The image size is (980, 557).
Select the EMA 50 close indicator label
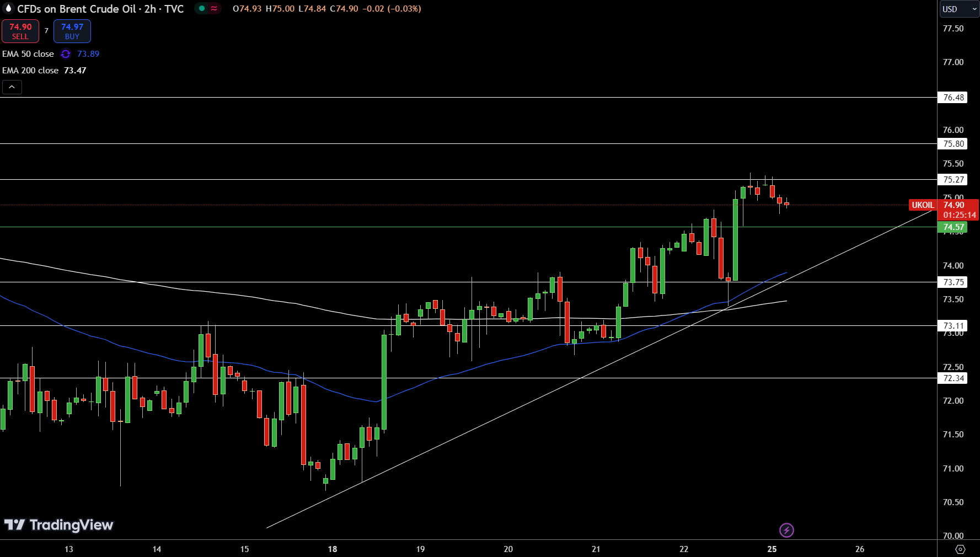[x=28, y=54]
